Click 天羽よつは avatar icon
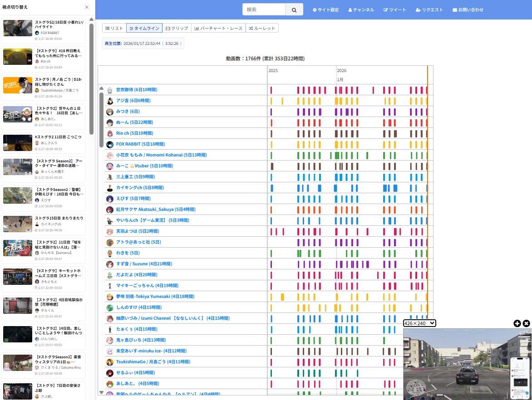The height and width of the screenshot is (400, 532). click(x=109, y=232)
